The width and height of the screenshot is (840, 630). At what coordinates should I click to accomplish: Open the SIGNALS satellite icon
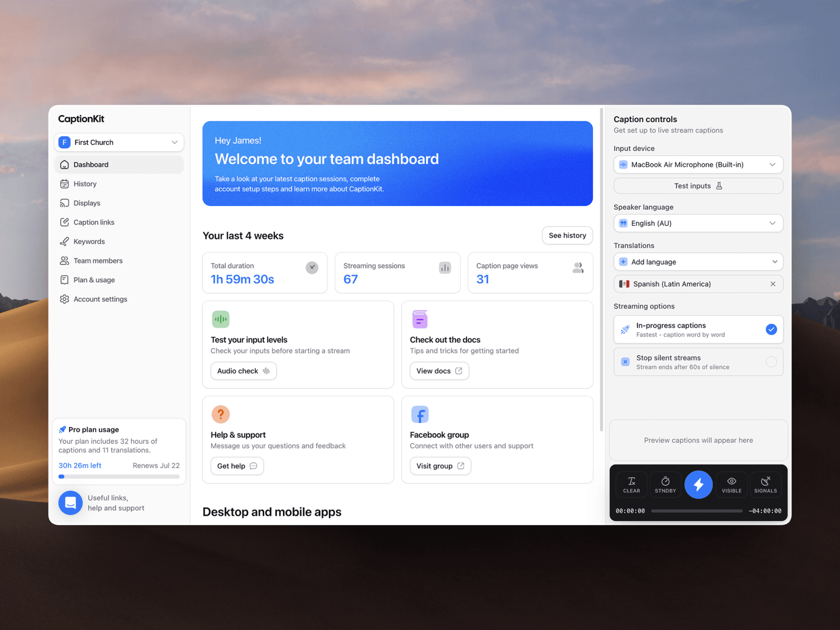[x=765, y=485]
